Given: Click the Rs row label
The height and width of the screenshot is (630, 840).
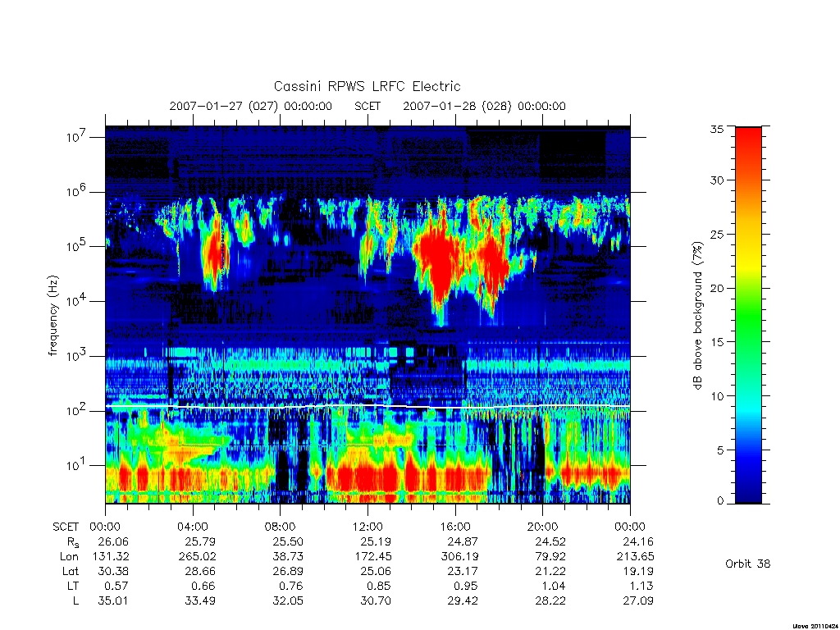Looking at the screenshot, I should [73, 542].
